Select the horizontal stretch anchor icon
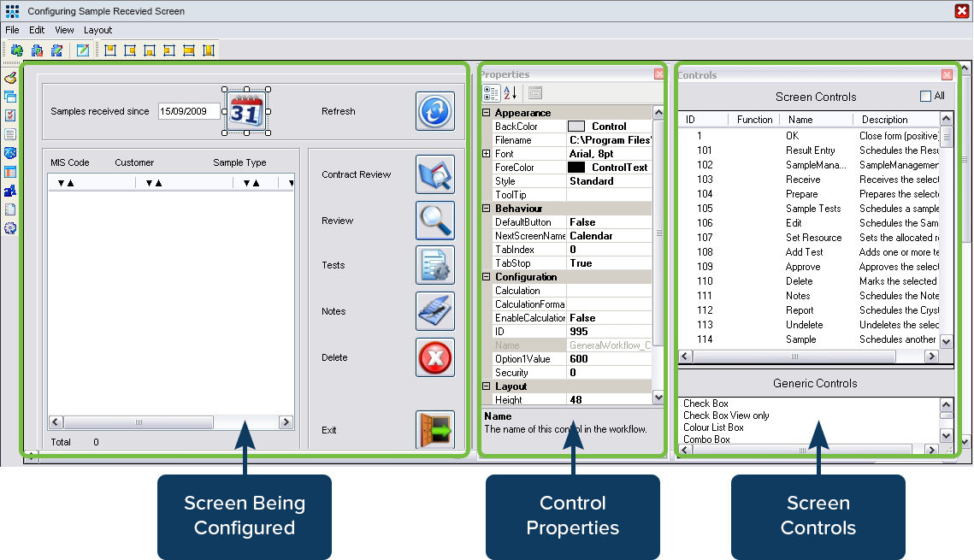 (189, 50)
